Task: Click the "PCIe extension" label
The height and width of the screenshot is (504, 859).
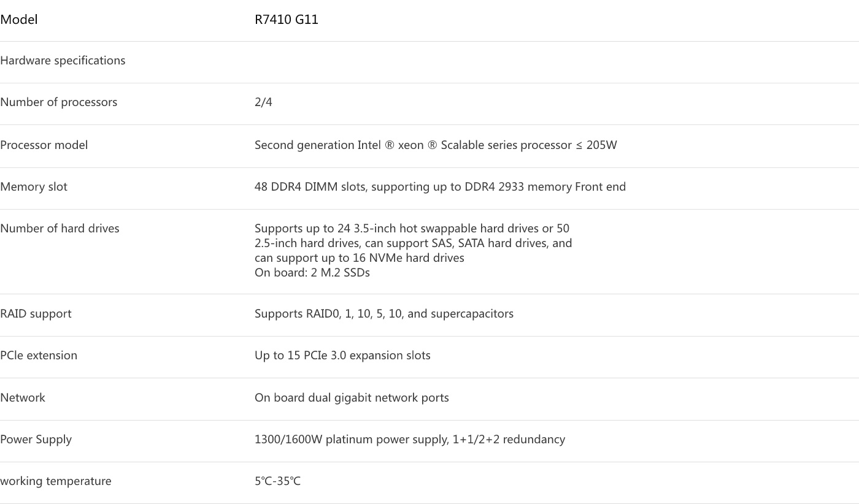Action: pos(39,356)
